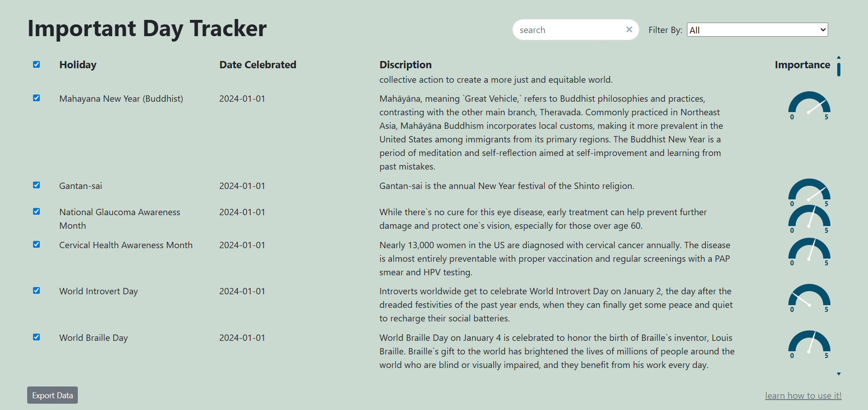Open the learn how to use it link
Viewport: 868px width, 410px height.
pyautogui.click(x=803, y=396)
